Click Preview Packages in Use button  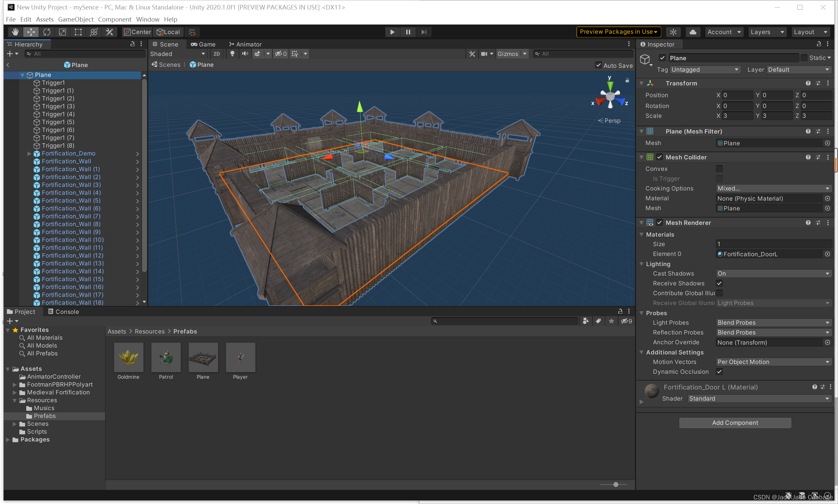[618, 32]
